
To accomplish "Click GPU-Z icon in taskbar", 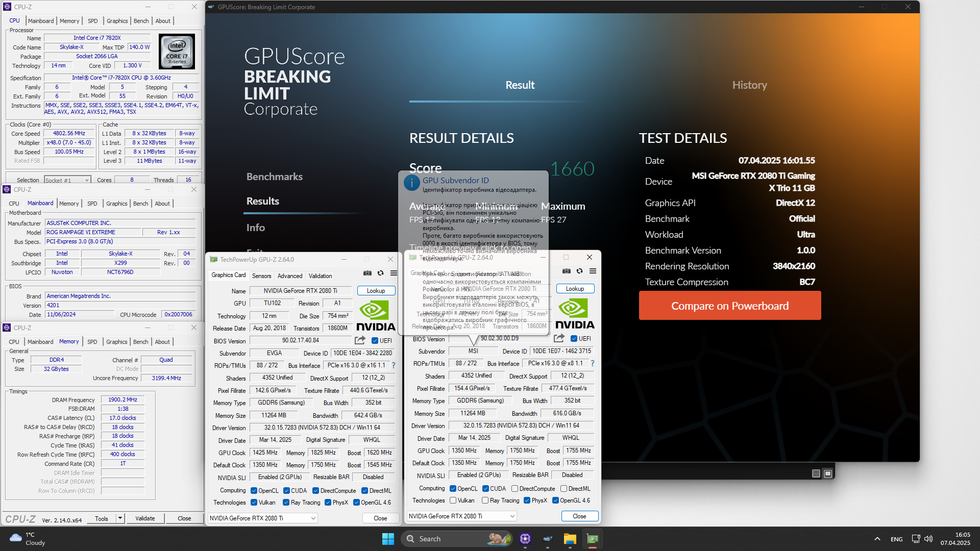I will tap(592, 539).
